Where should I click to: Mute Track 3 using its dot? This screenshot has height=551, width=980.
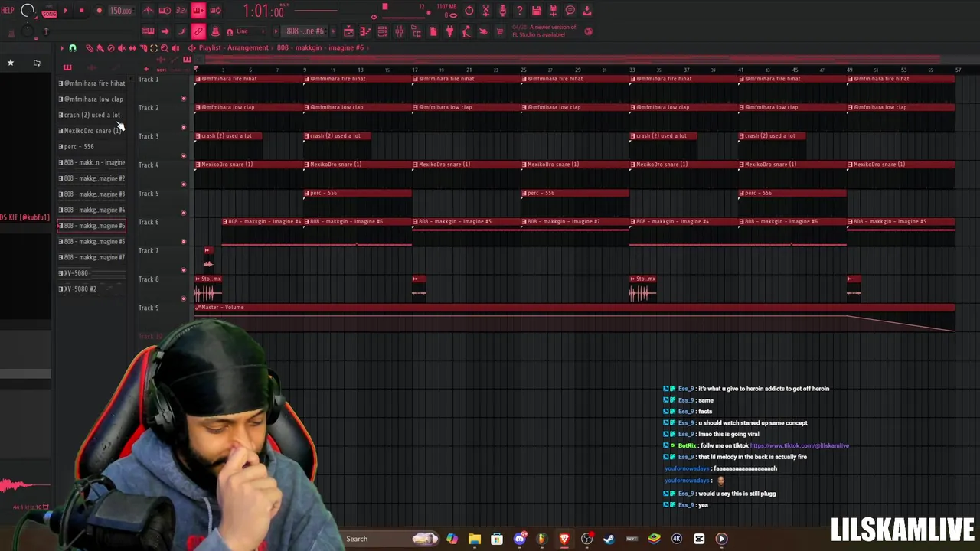coord(183,155)
